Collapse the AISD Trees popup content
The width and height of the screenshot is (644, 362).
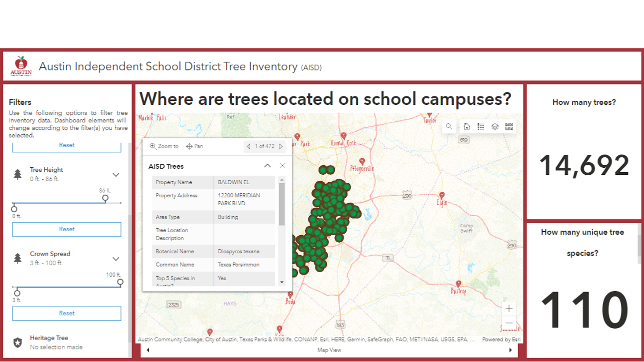pyautogui.click(x=267, y=166)
